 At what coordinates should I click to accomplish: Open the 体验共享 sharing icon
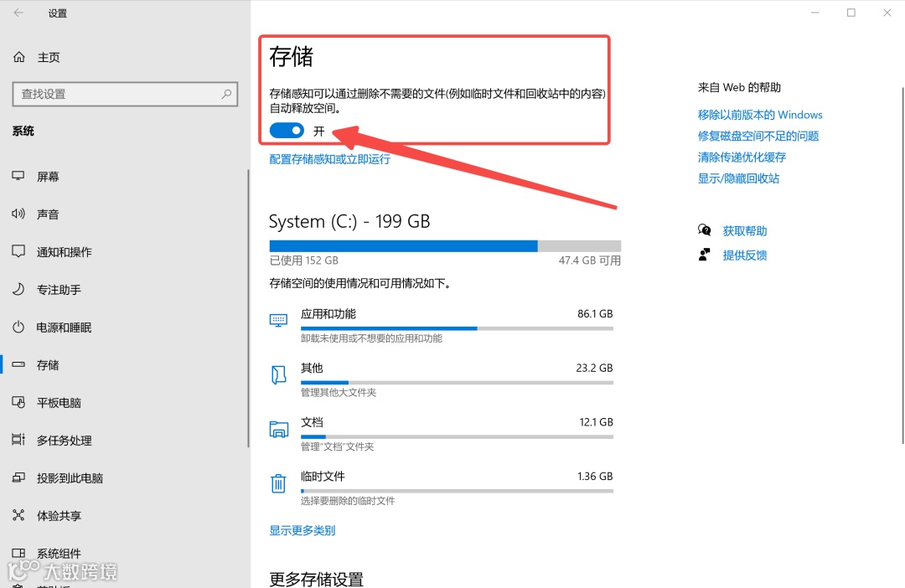(x=18, y=515)
